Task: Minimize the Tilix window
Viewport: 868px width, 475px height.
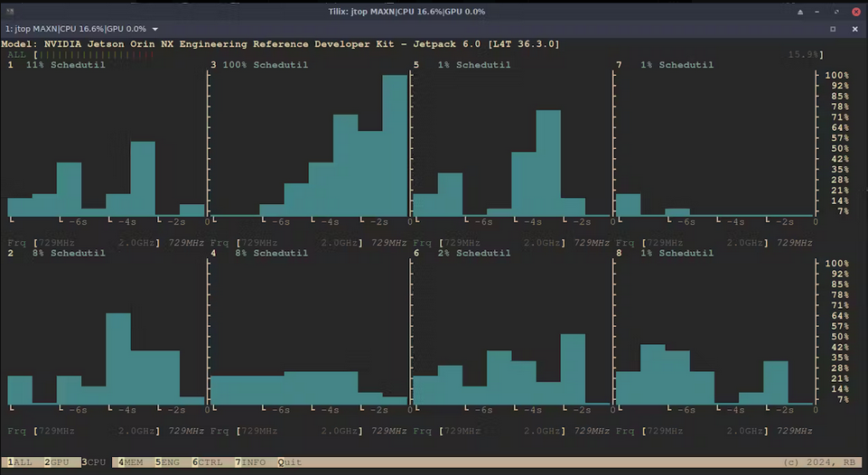Action: coord(817,12)
